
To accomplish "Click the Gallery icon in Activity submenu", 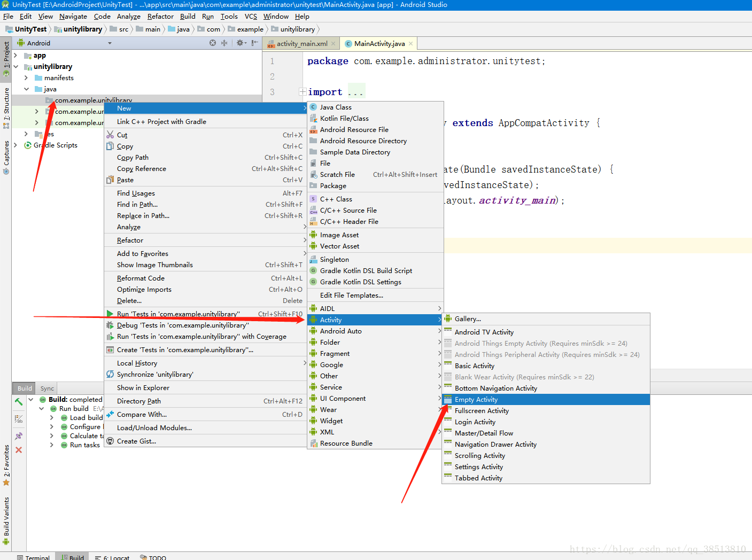I will click(x=448, y=318).
